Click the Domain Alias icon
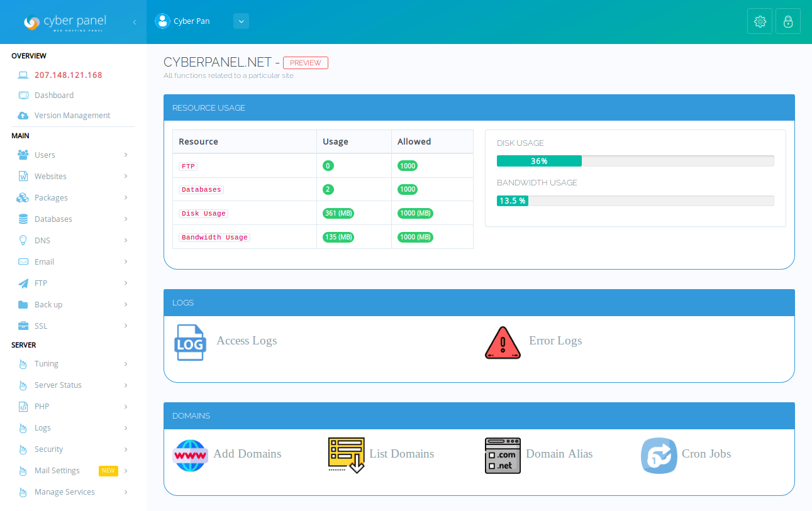Image resolution: width=812 pixels, height=511 pixels. click(503, 456)
